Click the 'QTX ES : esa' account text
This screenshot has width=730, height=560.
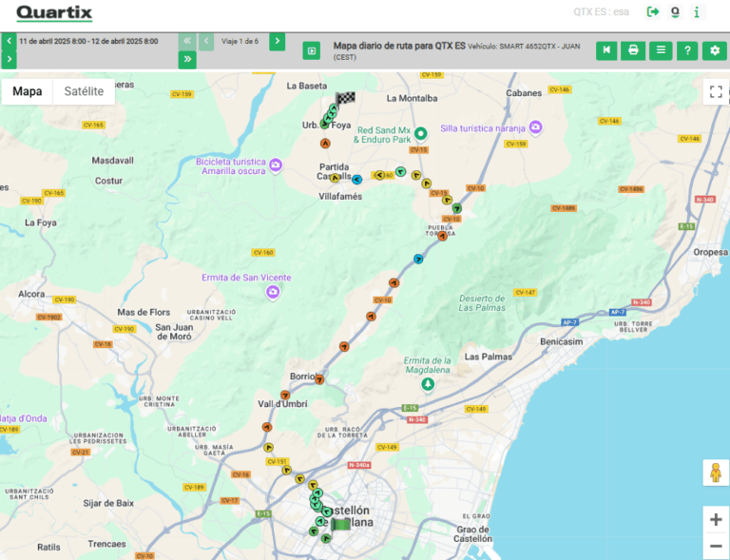[x=601, y=12]
